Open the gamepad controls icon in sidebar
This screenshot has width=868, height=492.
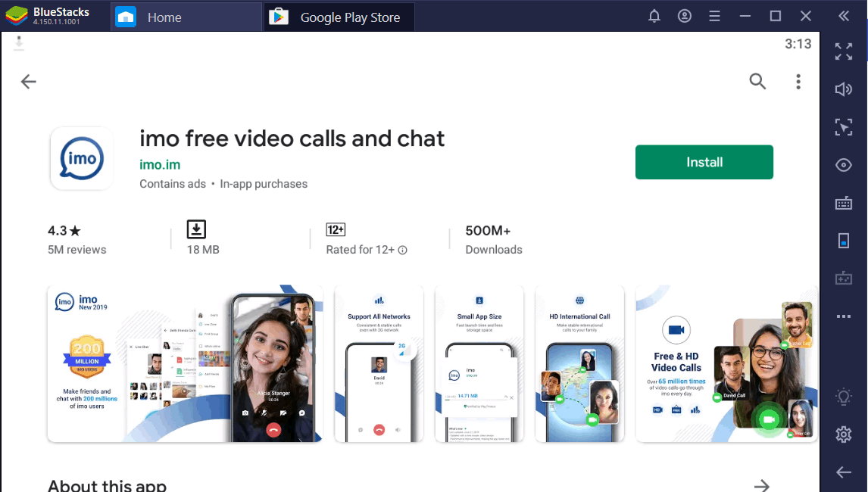[844, 279]
